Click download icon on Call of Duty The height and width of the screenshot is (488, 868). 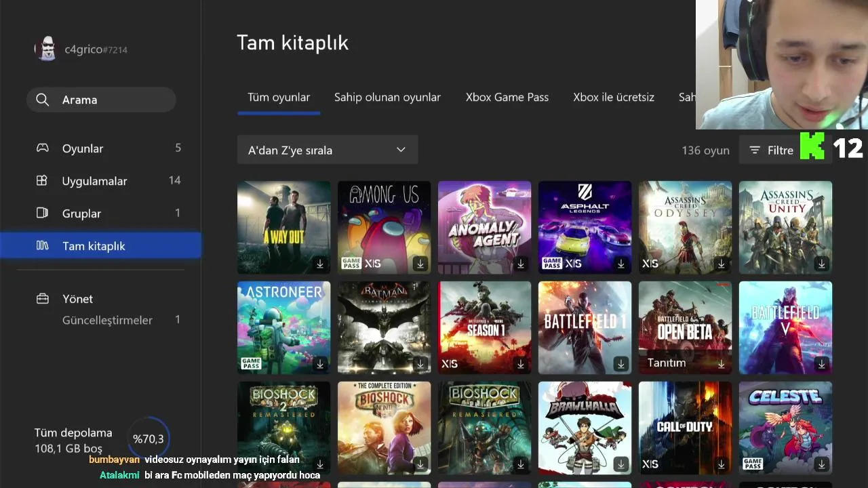coord(722,464)
